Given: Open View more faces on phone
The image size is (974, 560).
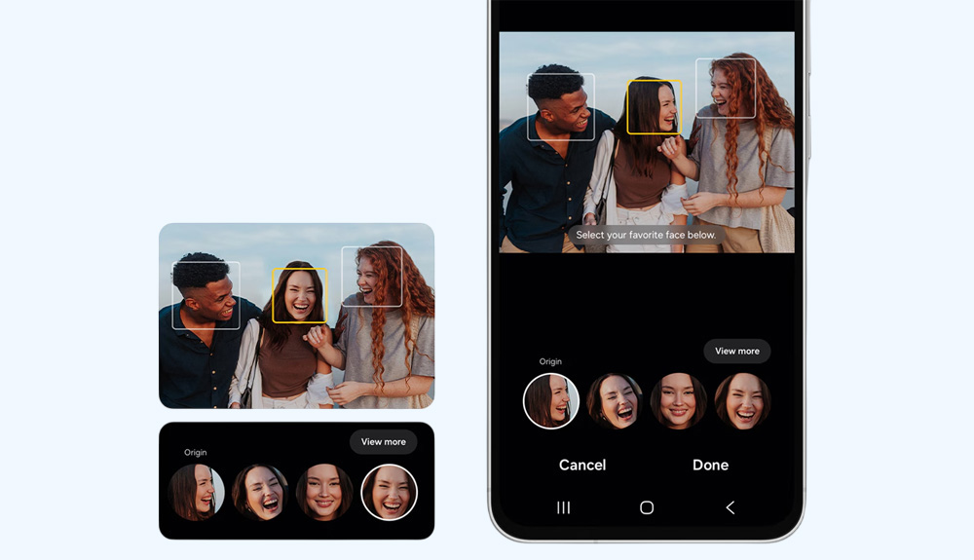Looking at the screenshot, I should [x=737, y=351].
